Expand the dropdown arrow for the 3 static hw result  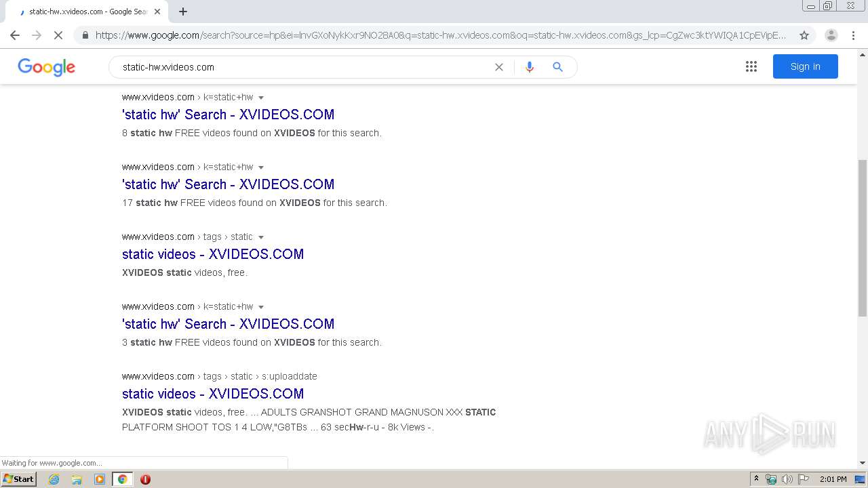(261, 307)
